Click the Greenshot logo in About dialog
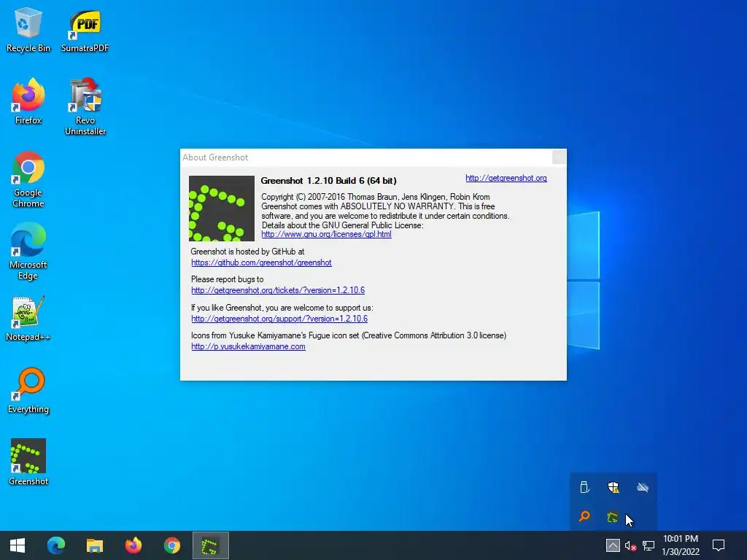 tap(222, 209)
